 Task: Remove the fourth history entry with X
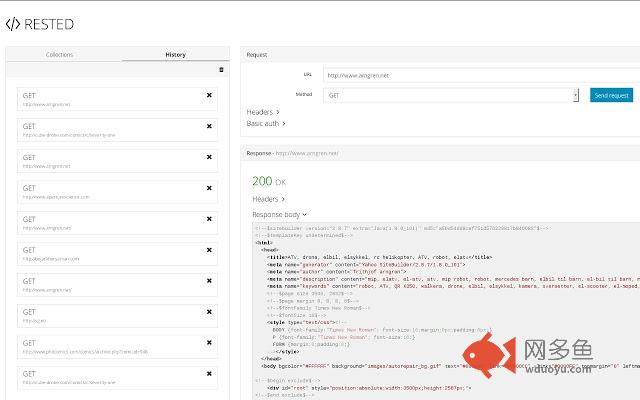(209, 188)
